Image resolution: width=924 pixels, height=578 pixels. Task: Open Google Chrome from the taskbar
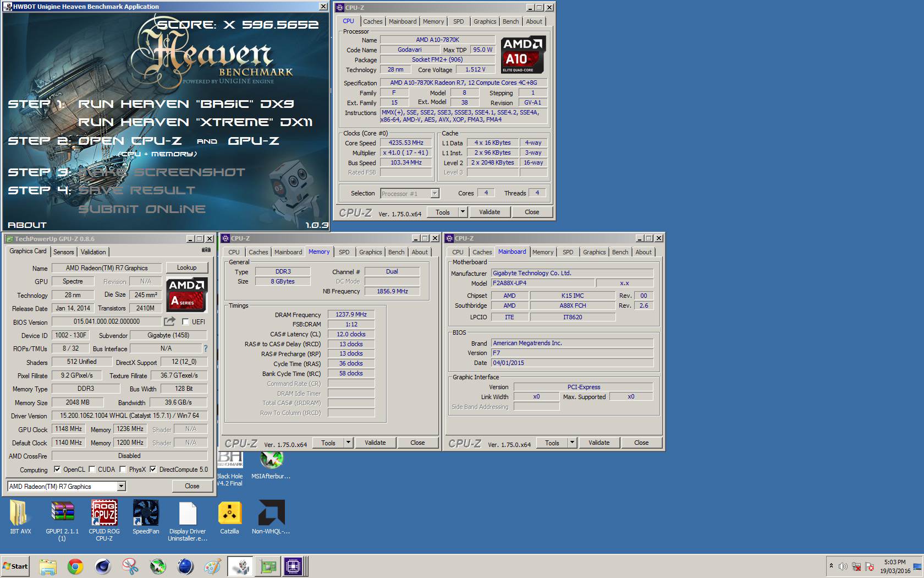pyautogui.click(x=75, y=566)
